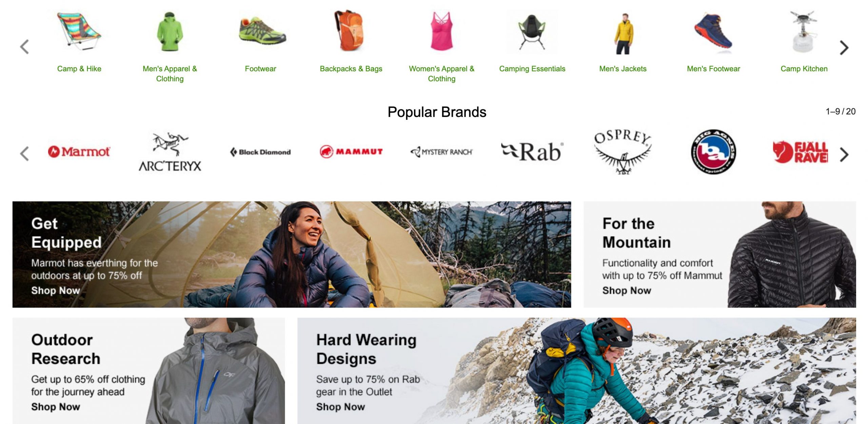
Task: Click the Osprey brand logo
Action: click(x=623, y=152)
